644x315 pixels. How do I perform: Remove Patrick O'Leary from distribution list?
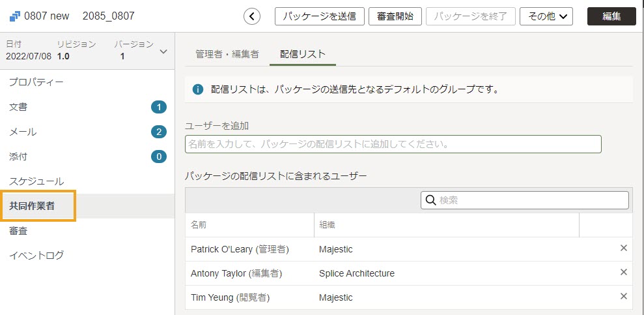pyautogui.click(x=623, y=248)
